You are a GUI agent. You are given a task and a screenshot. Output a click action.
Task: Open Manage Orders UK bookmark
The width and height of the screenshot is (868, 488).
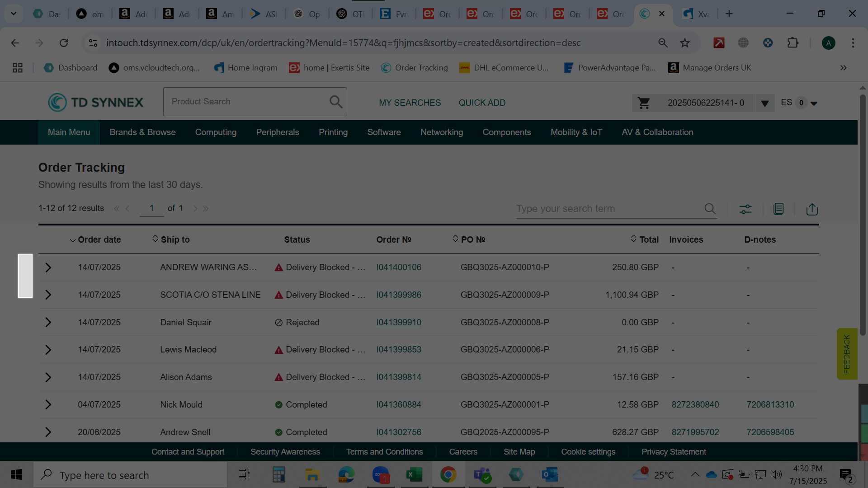pyautogui.click(x=710, y=68)
